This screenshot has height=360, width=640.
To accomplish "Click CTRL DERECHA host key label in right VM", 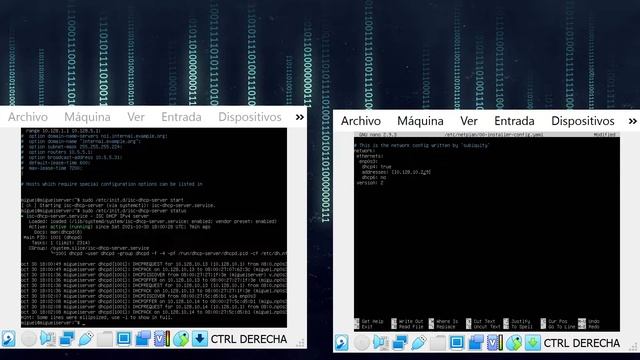I will tap(582, 343).
